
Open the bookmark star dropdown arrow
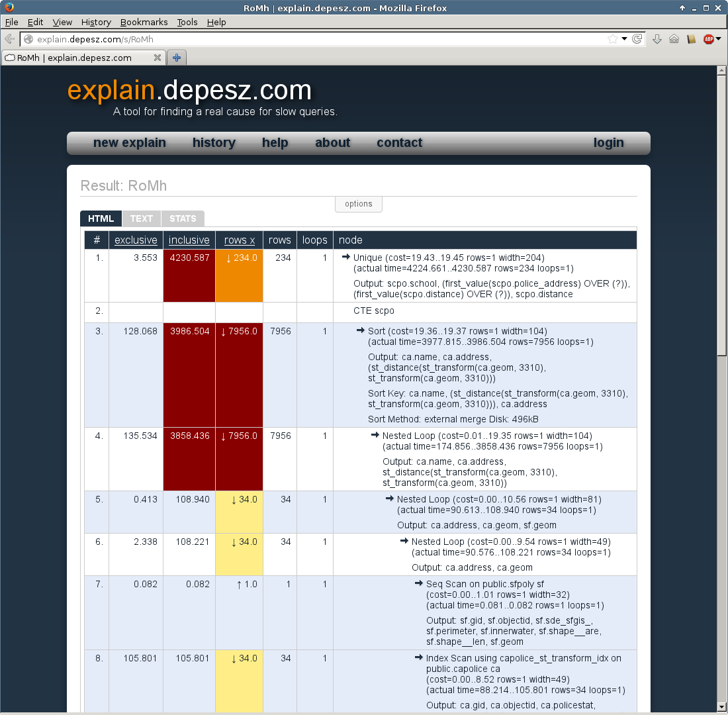625,39
